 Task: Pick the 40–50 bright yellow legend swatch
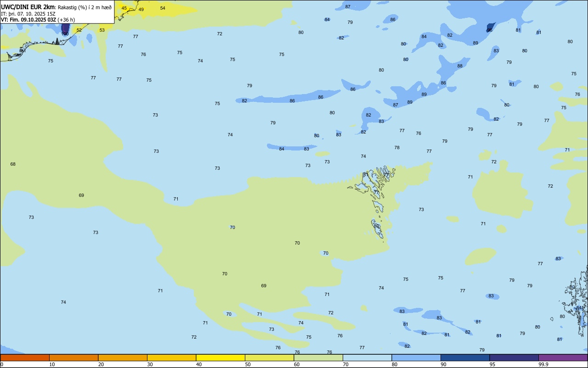[220, 357]
